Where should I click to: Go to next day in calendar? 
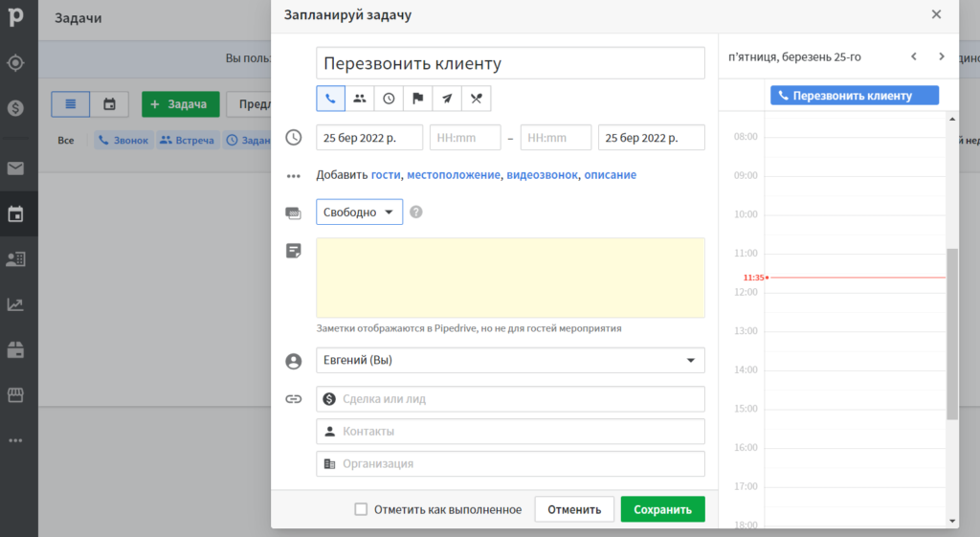[942, 56]
